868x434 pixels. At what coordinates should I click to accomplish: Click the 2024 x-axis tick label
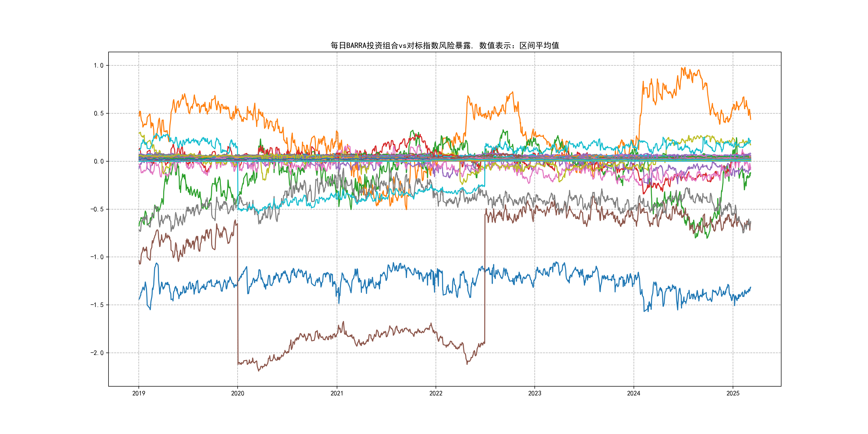pos(634,393)
